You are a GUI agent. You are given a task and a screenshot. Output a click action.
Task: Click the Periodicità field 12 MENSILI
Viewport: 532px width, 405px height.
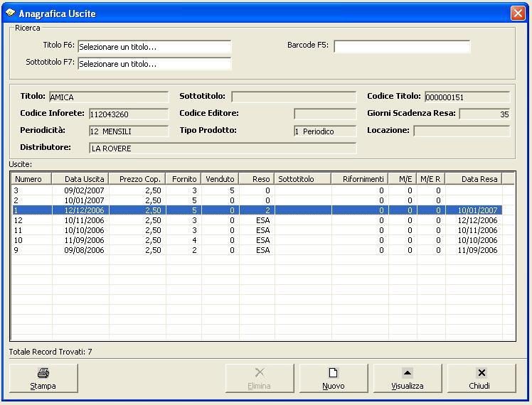click(129, 131)
